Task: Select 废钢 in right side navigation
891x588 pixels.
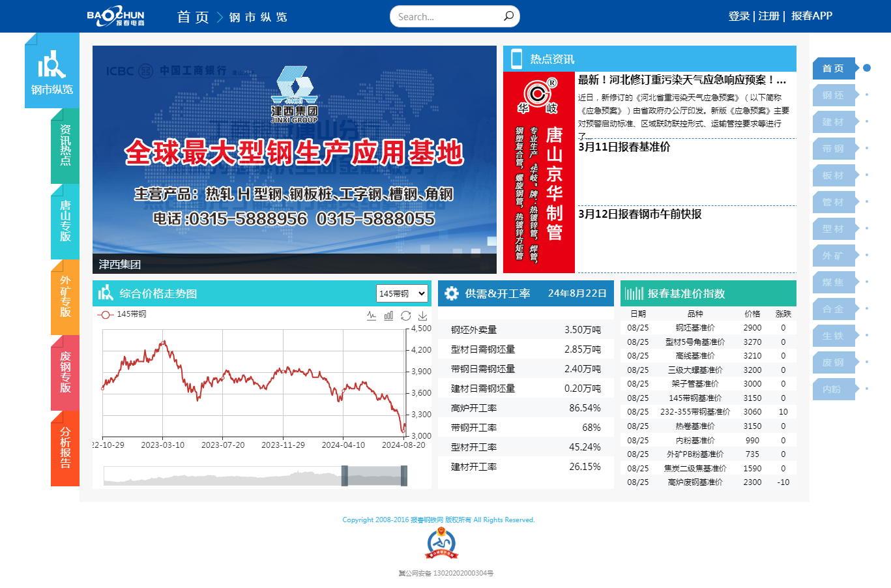Action: (834, 362)
